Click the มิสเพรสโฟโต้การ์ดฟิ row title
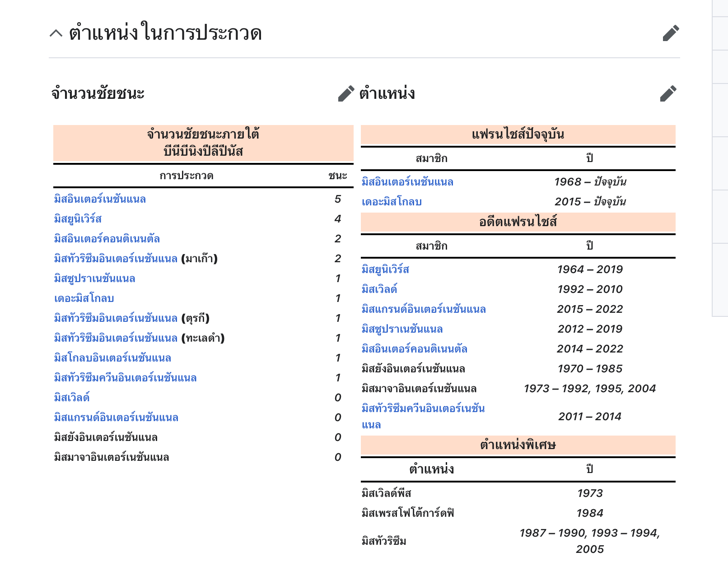 pos(408,513)
